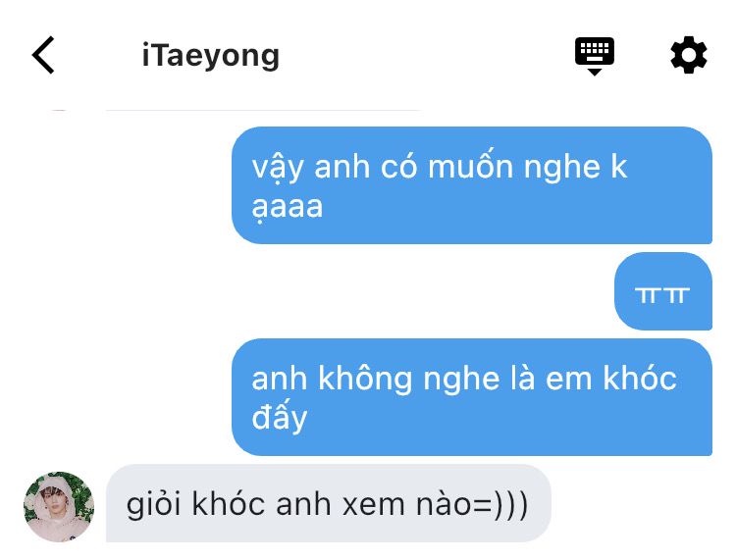The width and height of the screenshot is (736, 560).
Task: Click "khóc" in the third blue message
Action: coord(639,378)
